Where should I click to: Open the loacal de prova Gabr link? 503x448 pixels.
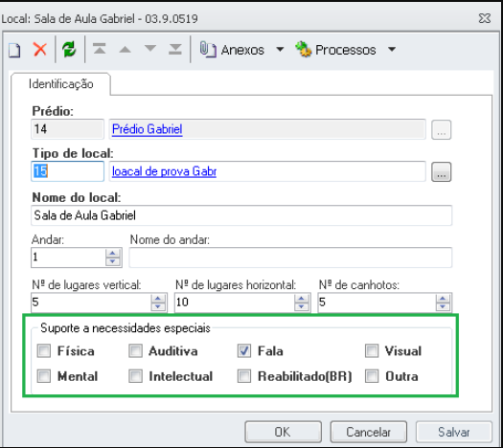(164, 171)
